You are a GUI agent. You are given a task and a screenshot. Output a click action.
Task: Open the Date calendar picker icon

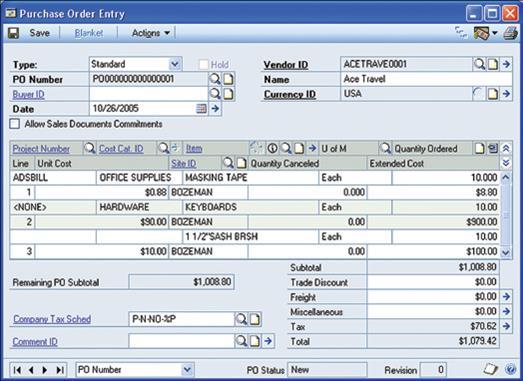click(201, 108)
